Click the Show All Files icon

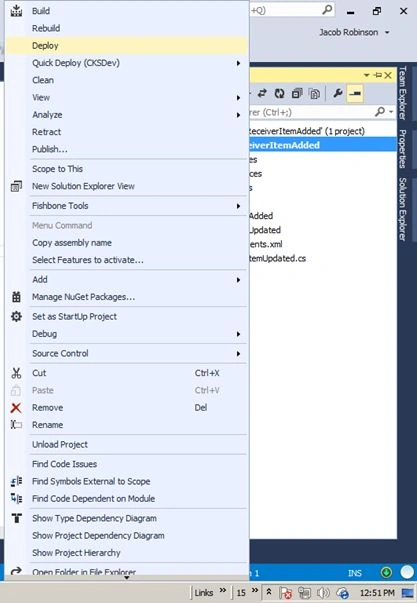pos(314,93)
